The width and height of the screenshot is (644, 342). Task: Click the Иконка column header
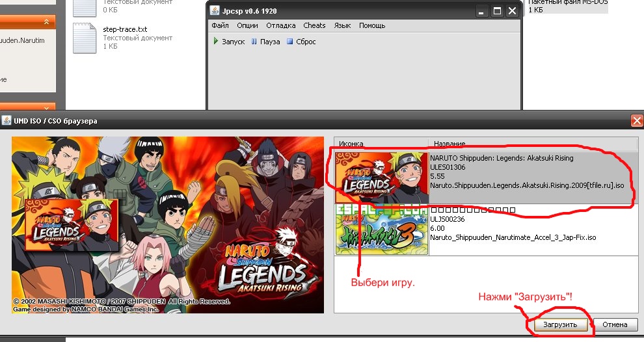(381, 144)
